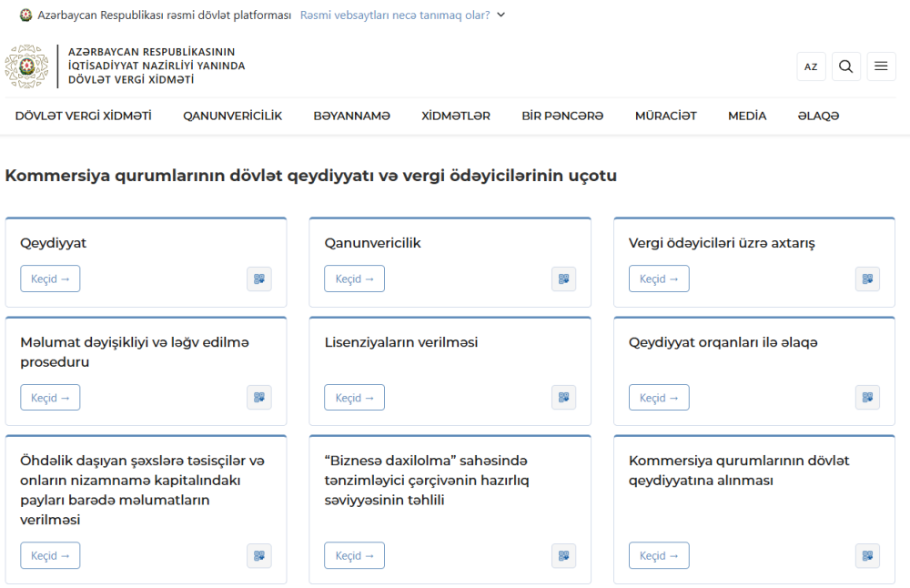The image size is (910, 588).
Task: Click the Lisenziyaların verilməsi card title
Action: (x=401, y=342)
